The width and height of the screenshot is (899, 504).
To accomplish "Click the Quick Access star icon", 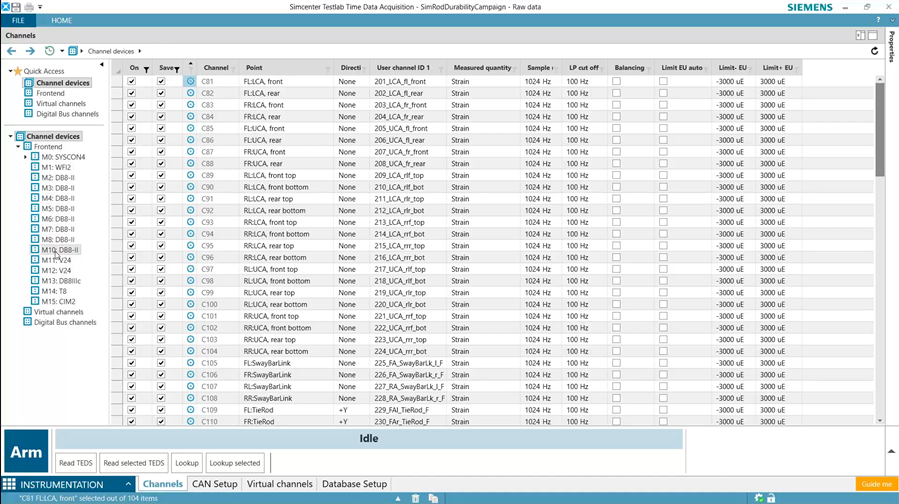I will (x=17, y=72).
